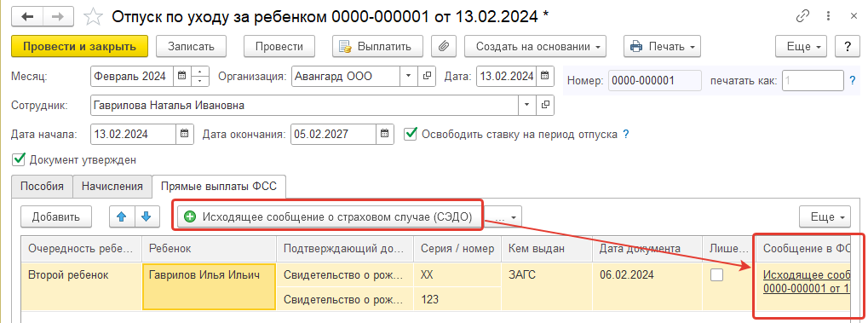
Task: Expand the Печать dropdown
Action: click(x=662, y=46)
